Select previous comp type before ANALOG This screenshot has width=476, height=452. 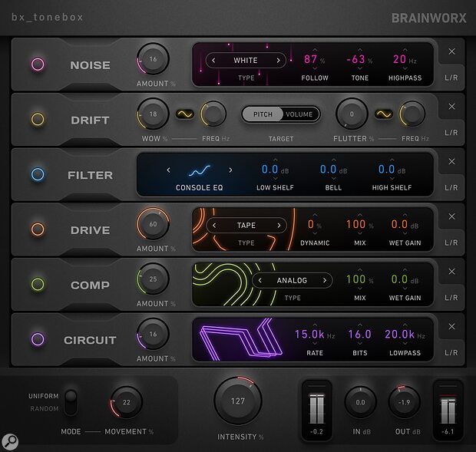[259, 281]
